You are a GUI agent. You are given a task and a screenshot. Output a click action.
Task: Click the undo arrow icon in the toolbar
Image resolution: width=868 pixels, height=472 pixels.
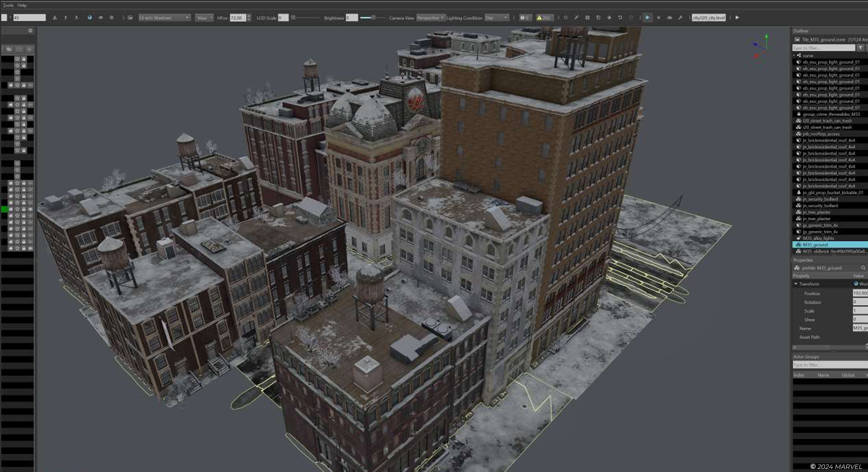click(x=620, y=18)
